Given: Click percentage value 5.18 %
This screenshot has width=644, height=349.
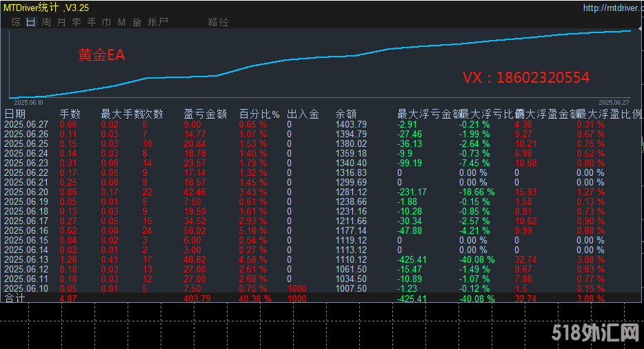Looking at the screenshot, I should click(x=253, y=230).
